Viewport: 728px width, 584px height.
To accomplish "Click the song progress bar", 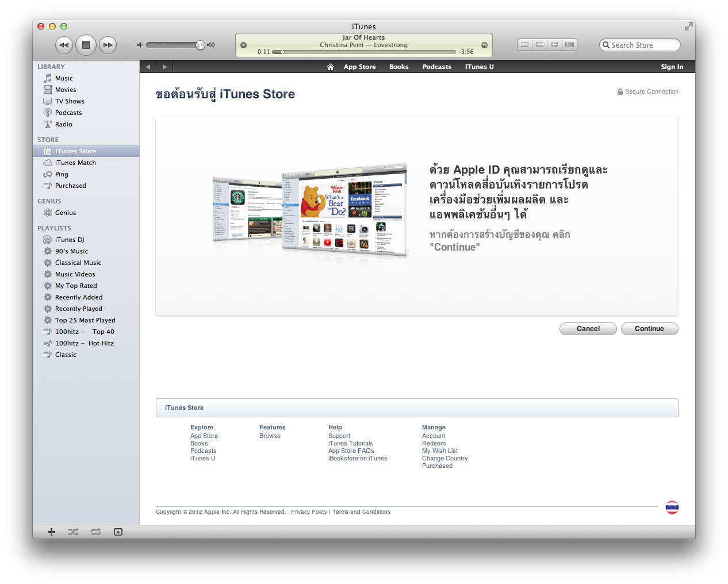I will coord(363,52).
